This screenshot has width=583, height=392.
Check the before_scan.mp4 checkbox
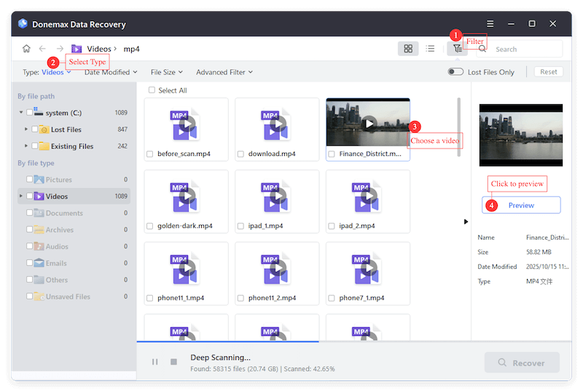pyautogui.click(x=150, y=154)
